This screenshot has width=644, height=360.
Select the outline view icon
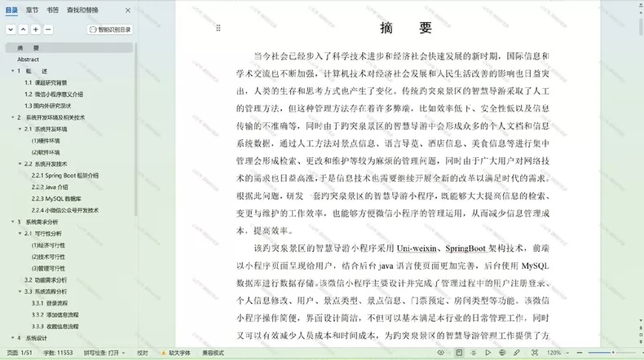(473, 353)
